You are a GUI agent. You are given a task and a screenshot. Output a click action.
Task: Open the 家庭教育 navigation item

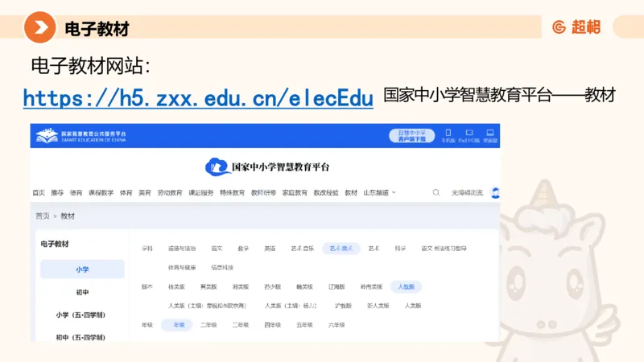point(295,192)
